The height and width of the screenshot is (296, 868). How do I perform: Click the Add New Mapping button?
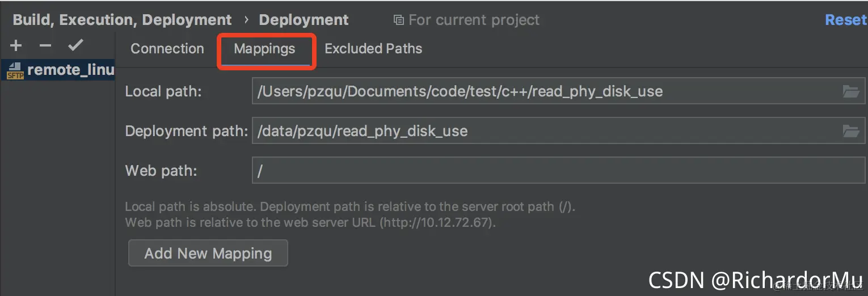tap(208, 253)
